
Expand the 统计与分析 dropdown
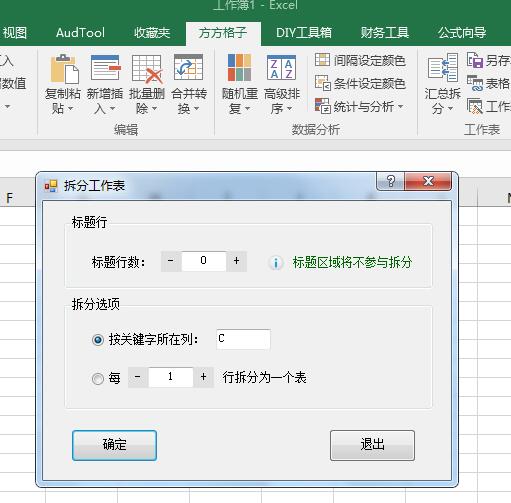(x=400, y=106)
